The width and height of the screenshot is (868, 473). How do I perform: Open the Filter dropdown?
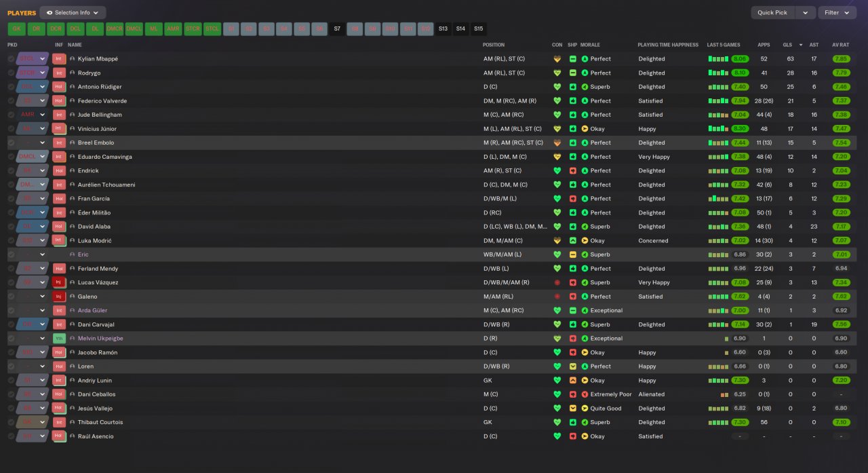click(x=837, y=12)
